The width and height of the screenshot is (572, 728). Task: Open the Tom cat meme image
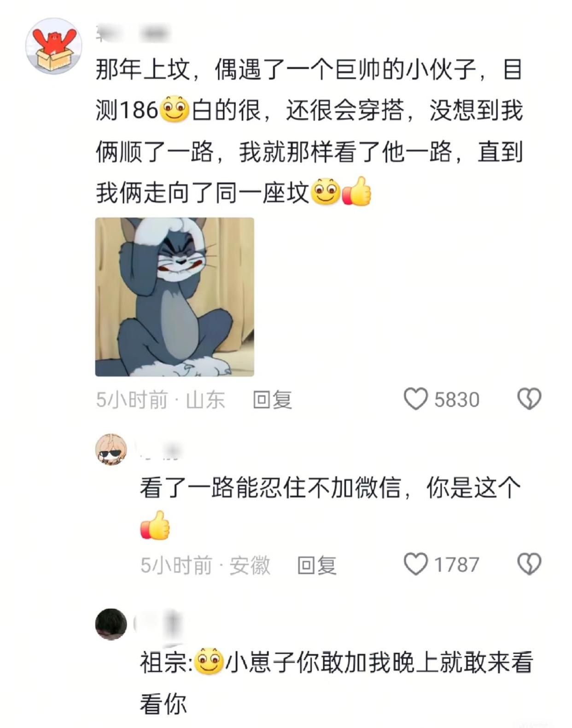[x=175, y=297]
